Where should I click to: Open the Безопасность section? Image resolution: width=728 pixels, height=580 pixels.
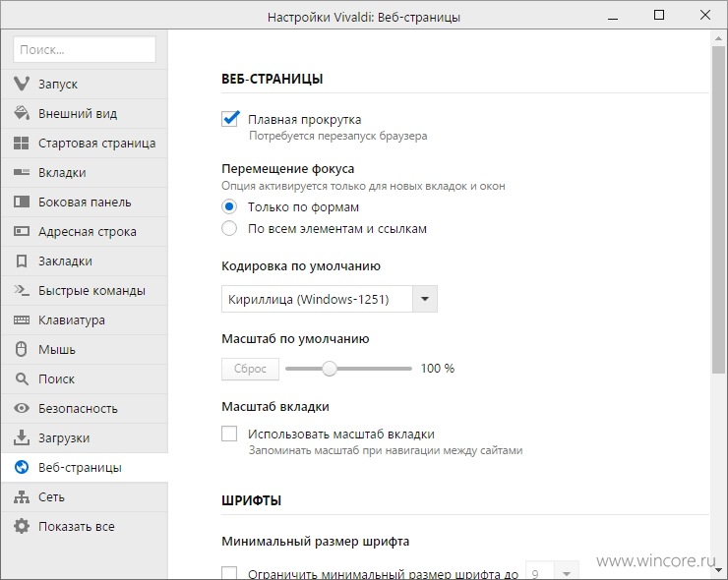pos(84,408)
